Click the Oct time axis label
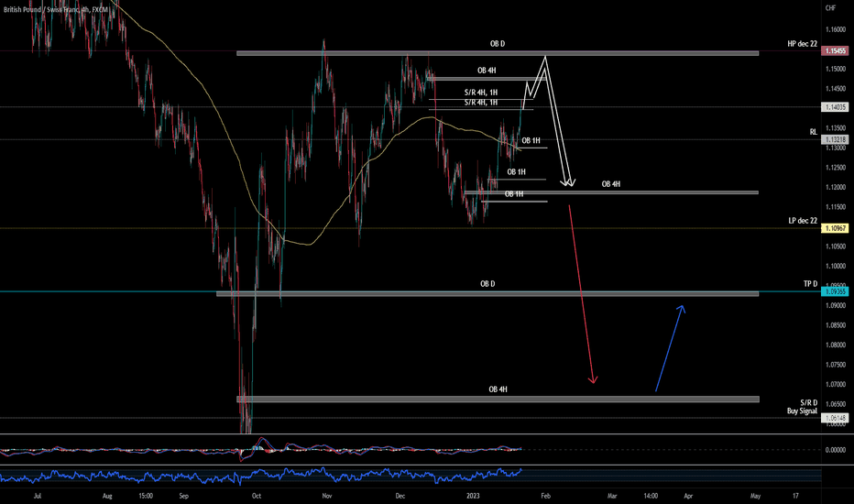Viewport: 854px width, 504px height. click(x=257, y=496)
